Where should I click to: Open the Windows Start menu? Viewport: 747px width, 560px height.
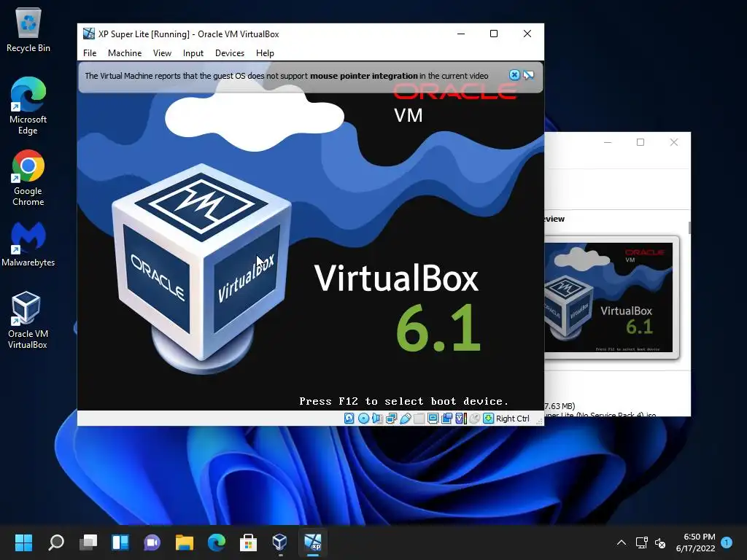click(x=23, y=542)
